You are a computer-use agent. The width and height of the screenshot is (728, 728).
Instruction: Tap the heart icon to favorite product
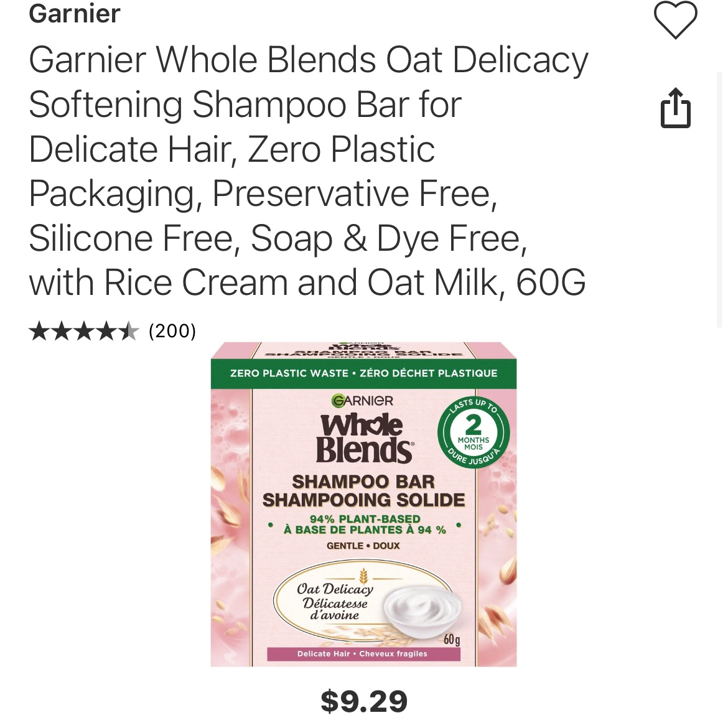(675, 20)
